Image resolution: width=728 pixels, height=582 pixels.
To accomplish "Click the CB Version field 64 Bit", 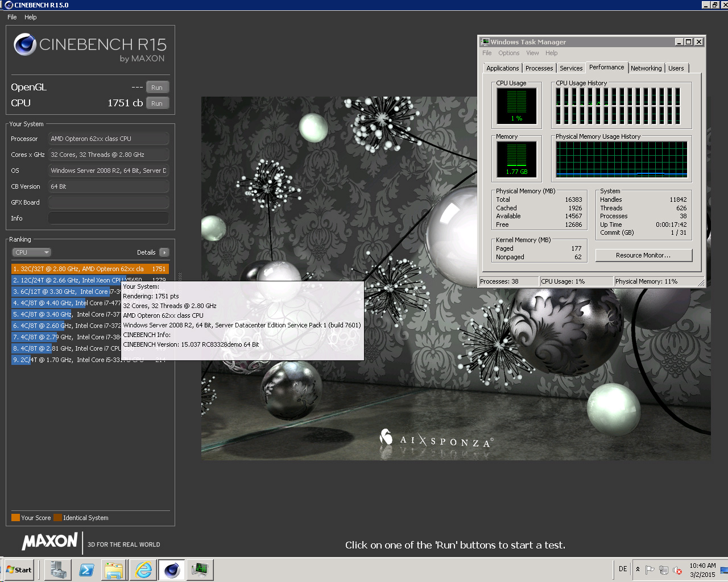I will (x=108, y=186).
